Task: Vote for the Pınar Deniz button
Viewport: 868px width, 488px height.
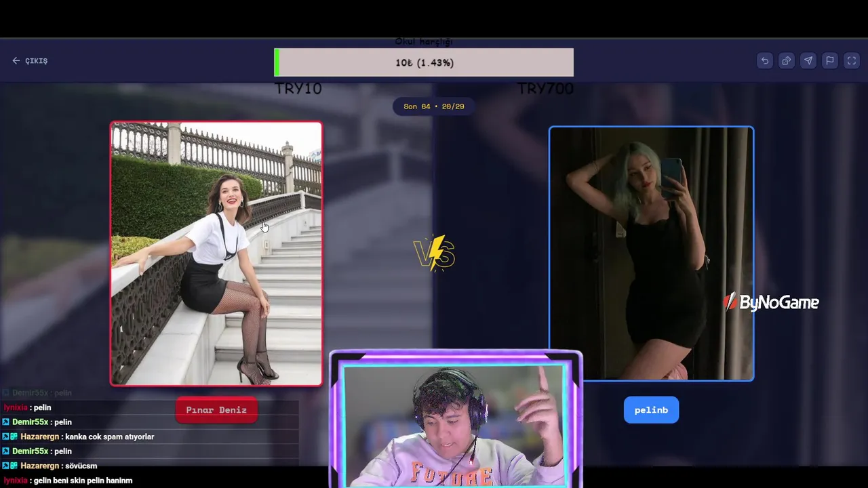Action: tap(216, 410)
